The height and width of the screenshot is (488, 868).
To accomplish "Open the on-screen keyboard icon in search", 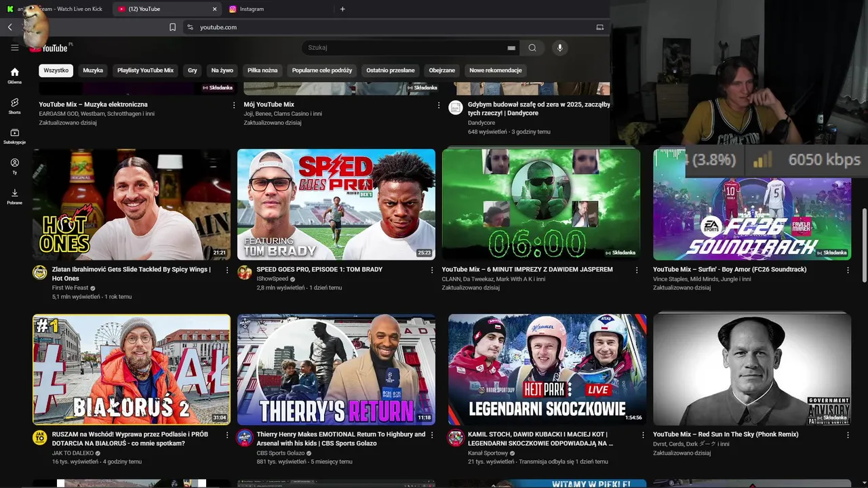I will click(x=511, y=48).
